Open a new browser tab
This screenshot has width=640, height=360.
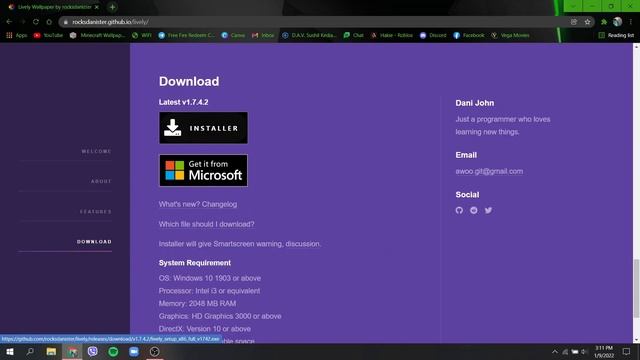pos(112,7)
